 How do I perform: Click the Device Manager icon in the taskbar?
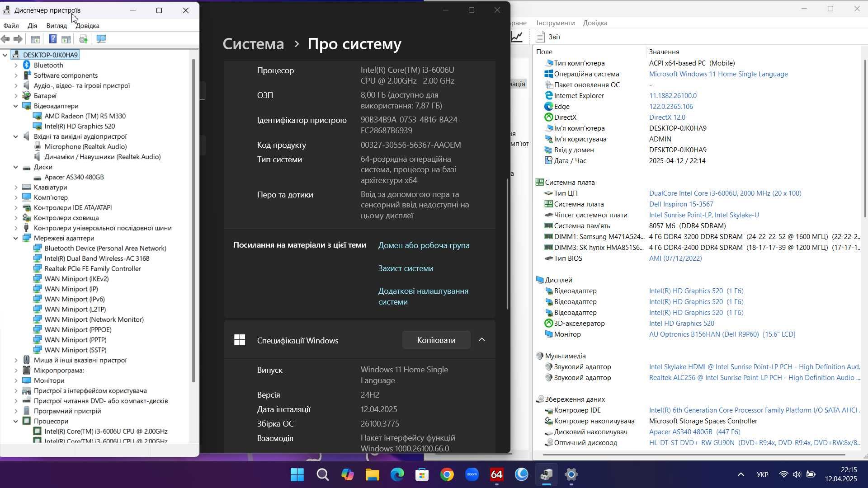click(547, 475)
